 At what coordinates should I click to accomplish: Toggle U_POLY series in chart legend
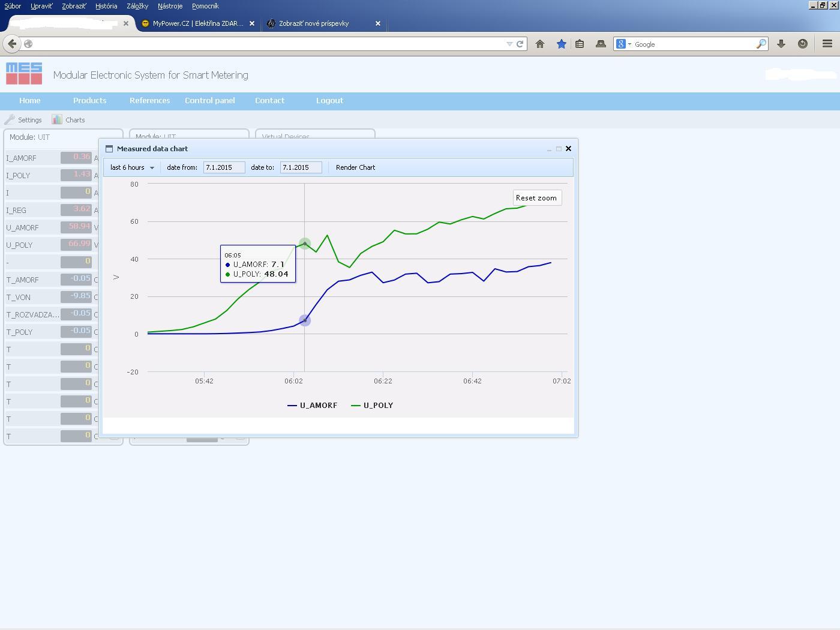pyautogui.click(x=372, y=406)
